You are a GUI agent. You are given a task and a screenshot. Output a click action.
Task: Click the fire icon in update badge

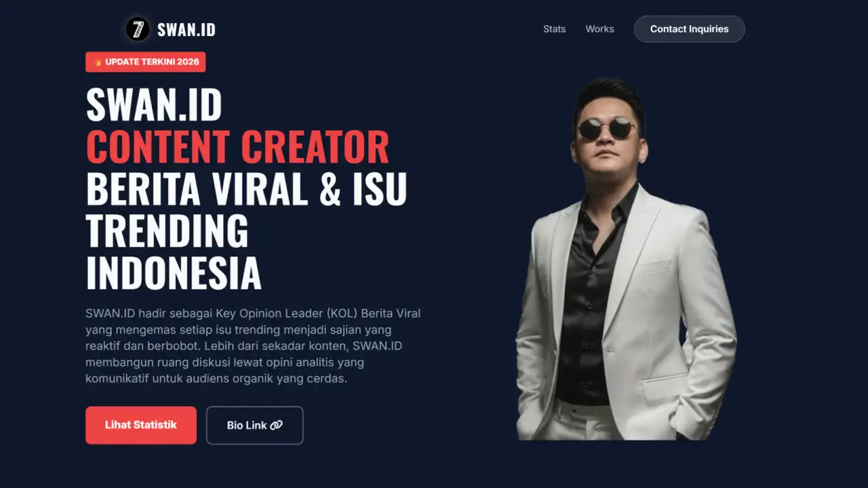click(x=98, y=62)
